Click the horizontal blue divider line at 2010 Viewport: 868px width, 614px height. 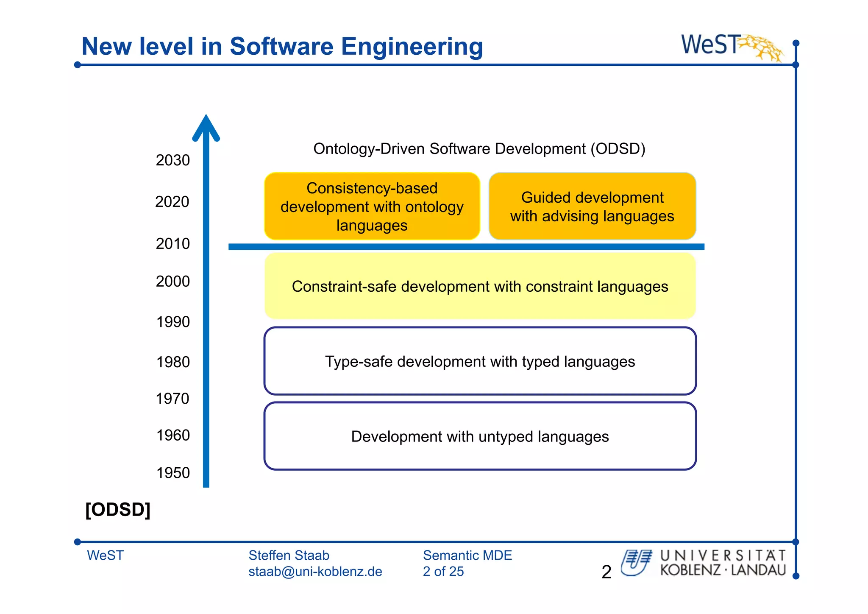coord(466,246)
